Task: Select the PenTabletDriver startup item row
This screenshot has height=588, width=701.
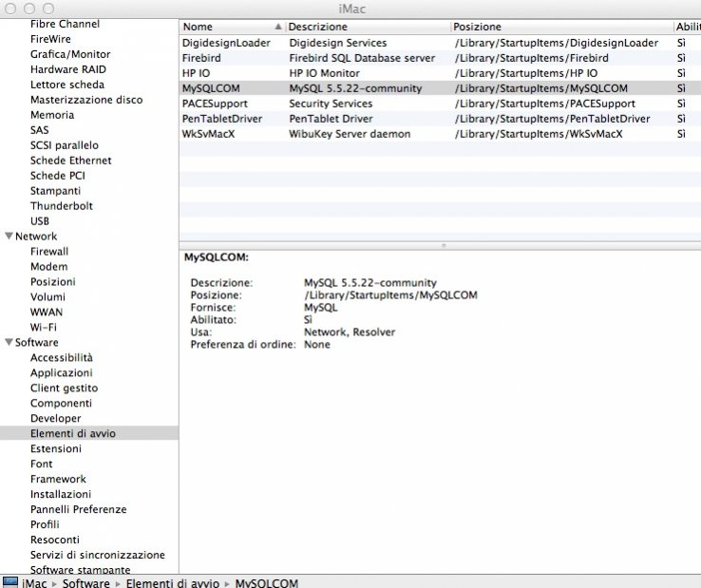Action: pos(440,119)
